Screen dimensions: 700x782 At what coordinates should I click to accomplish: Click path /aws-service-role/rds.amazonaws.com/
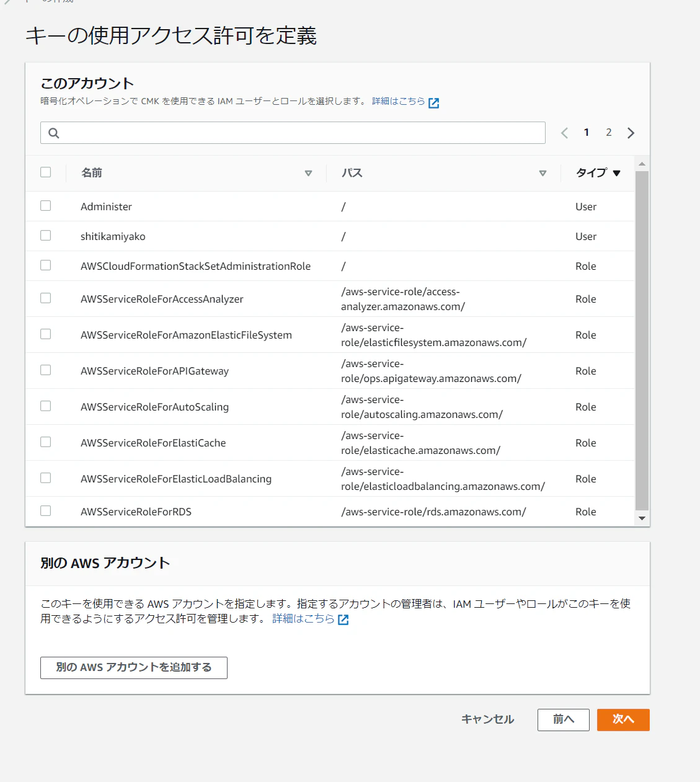[x=433, y=512]
